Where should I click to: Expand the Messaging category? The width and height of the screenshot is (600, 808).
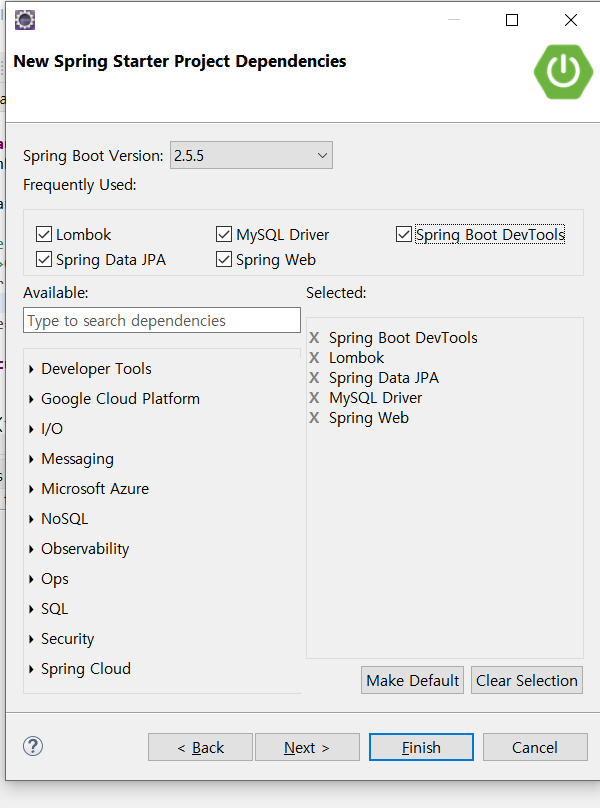point(31,459)
